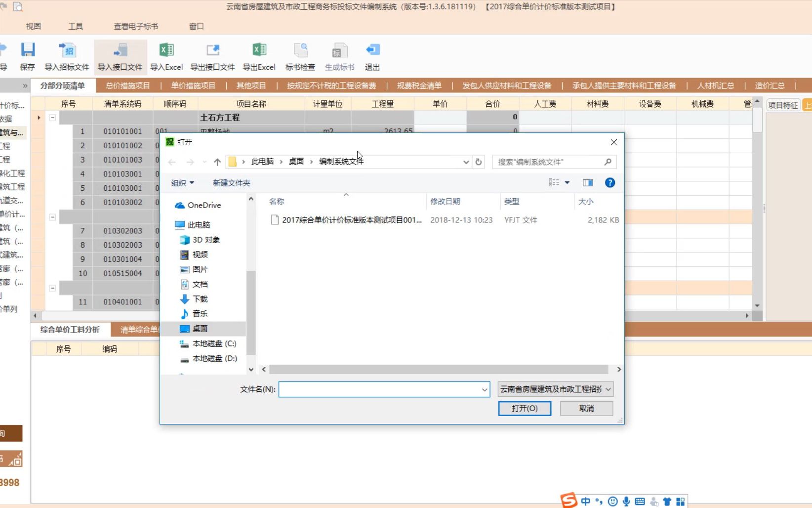Switch to 造价汇总 tab

click(x=770, y=85)
